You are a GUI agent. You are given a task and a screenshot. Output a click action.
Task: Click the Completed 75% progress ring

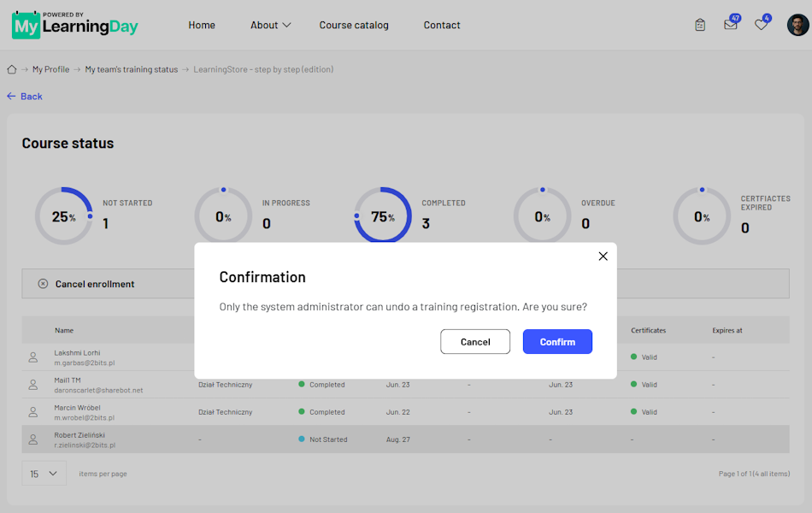pos(383,216)
